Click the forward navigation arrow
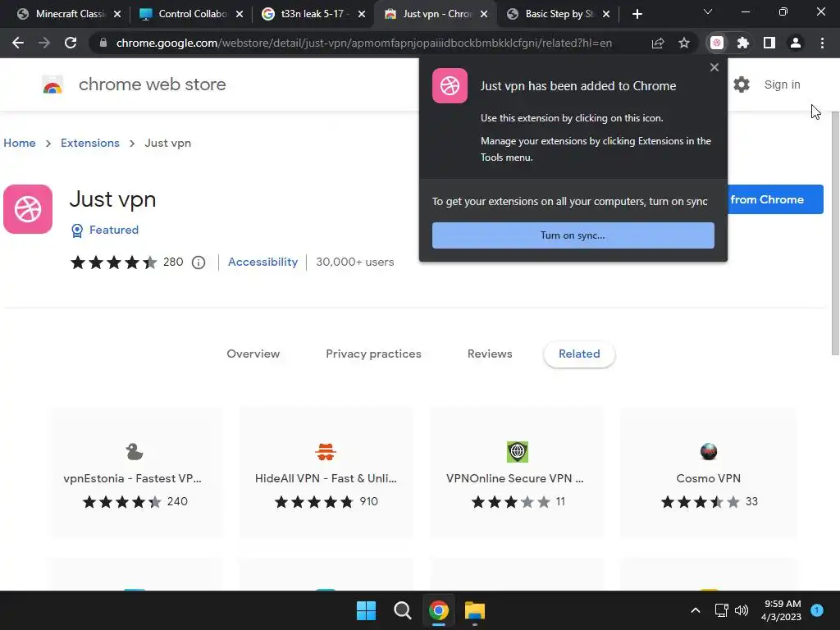 pos(44,43)
